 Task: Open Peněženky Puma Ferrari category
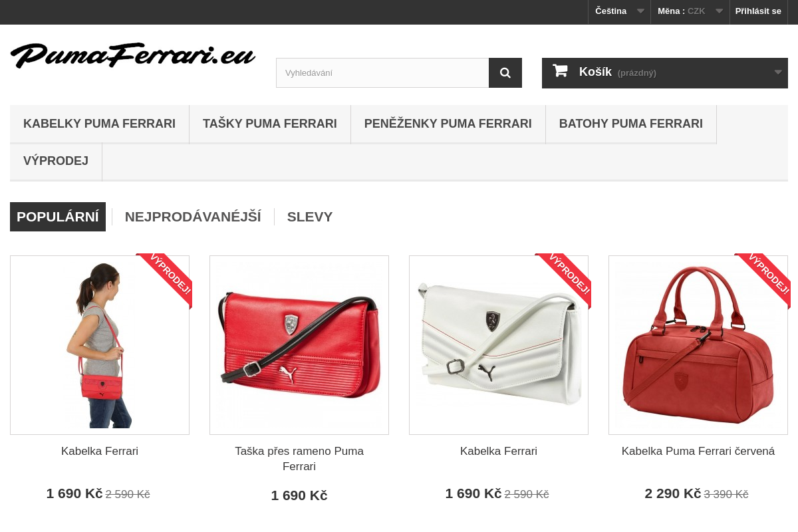point(448,124)
